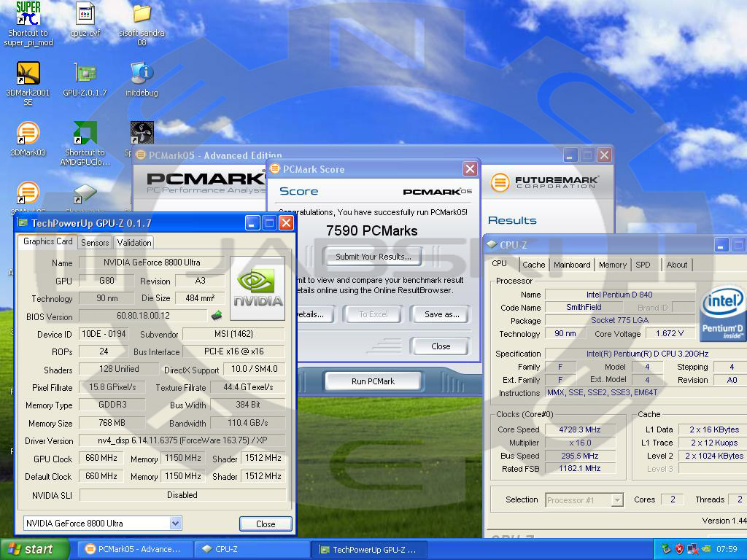Launch the GPU-Z.0.1.7 desktop icon
Screen dimensions: 747x560
click(85, 73)
